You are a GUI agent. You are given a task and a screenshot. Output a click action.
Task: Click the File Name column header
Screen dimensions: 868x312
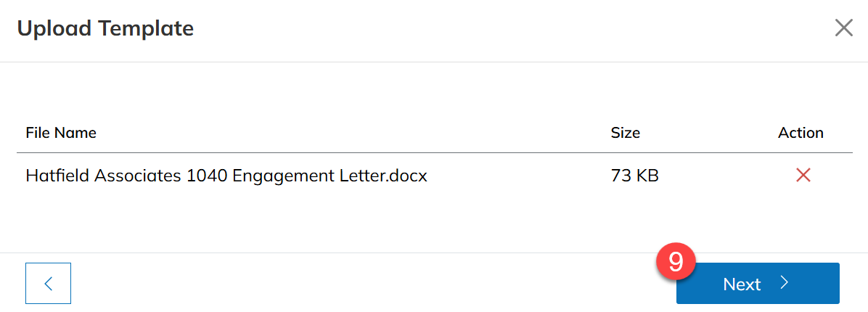point(61,133)
